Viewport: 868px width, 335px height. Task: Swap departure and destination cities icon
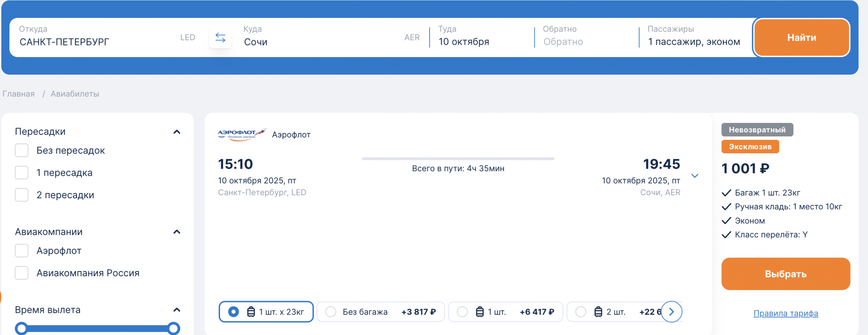pos(220,37)
